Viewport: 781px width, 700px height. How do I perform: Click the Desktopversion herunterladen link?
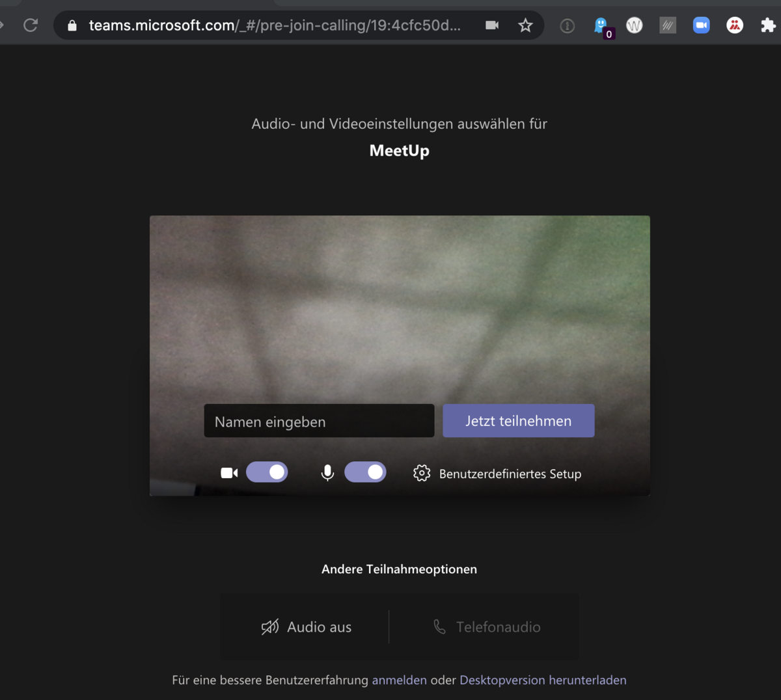click(543, 680)
